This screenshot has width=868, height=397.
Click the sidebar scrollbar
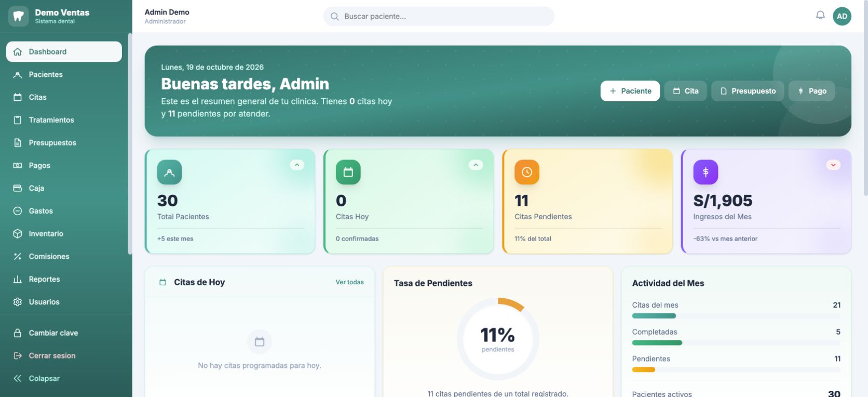(x=130, y=144)
